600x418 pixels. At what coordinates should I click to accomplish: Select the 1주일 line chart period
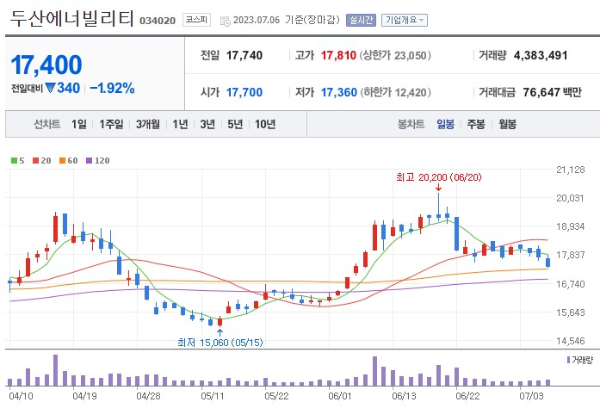point(111,124)
